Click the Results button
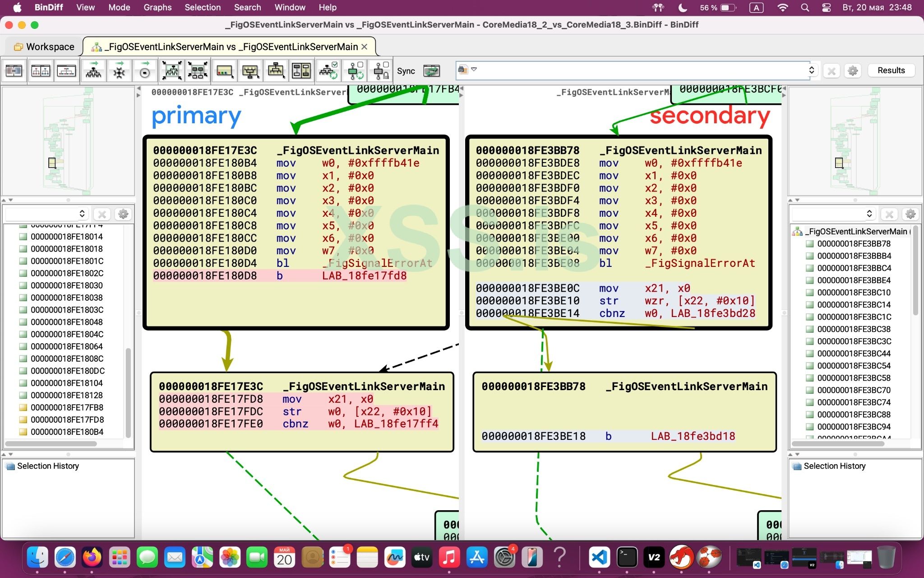924x578 pixels. pos(891,70)
